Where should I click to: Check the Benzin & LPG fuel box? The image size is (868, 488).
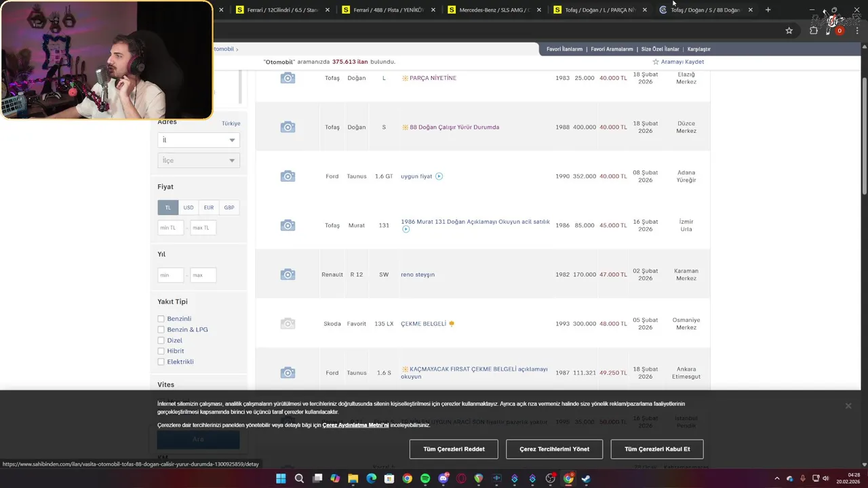tap(161, 329)
